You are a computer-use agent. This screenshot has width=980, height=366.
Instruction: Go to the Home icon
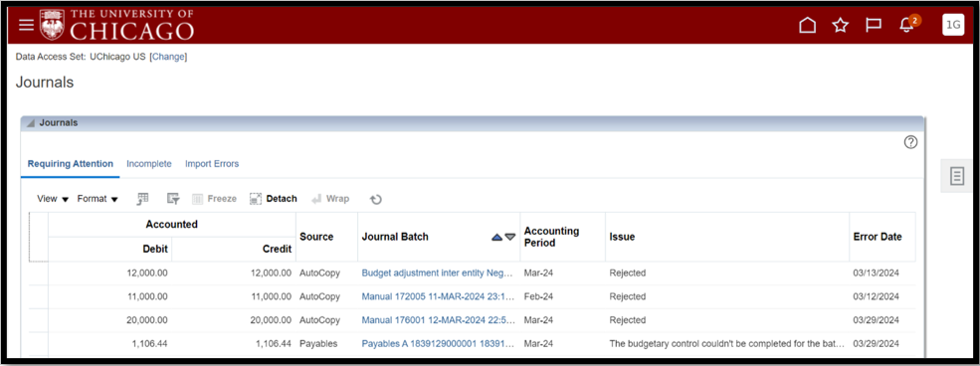(x=808, y=25)
